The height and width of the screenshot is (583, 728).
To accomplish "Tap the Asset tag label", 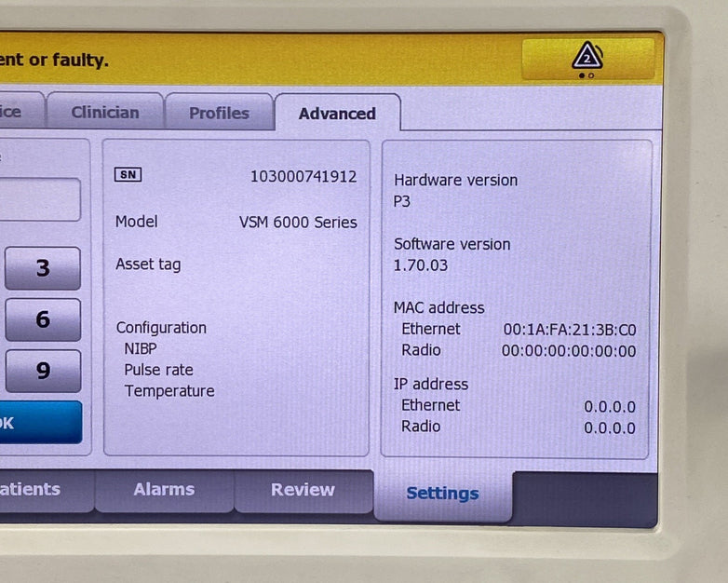I will tap(148, 264).
